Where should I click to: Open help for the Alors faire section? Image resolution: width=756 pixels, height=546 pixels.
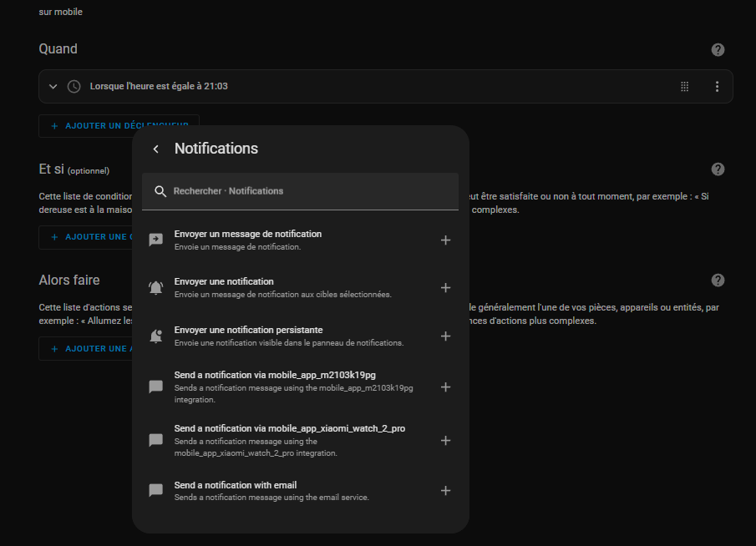click(x=718, y=280)
